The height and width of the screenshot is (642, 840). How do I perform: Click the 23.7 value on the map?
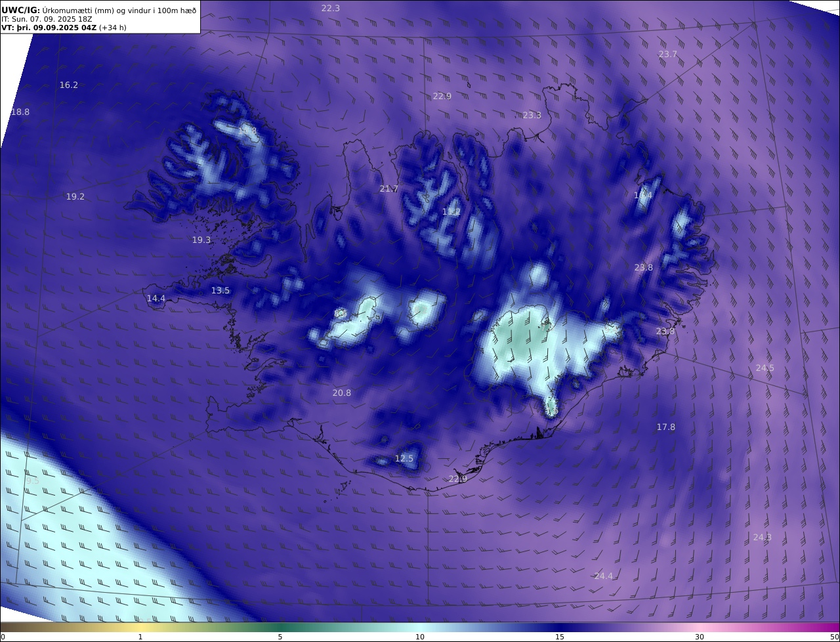[668, 54]
